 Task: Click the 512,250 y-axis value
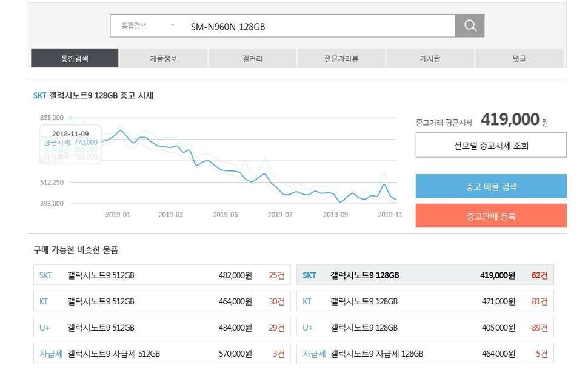tap(52, 183)
